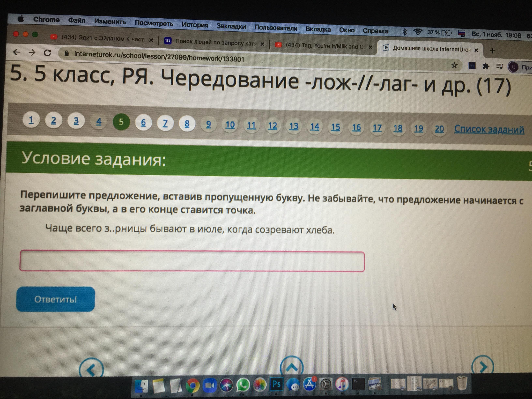This screenshot has width=532, height=399.
Task: Click the padlock site info icon
Action: pos(67,53)
